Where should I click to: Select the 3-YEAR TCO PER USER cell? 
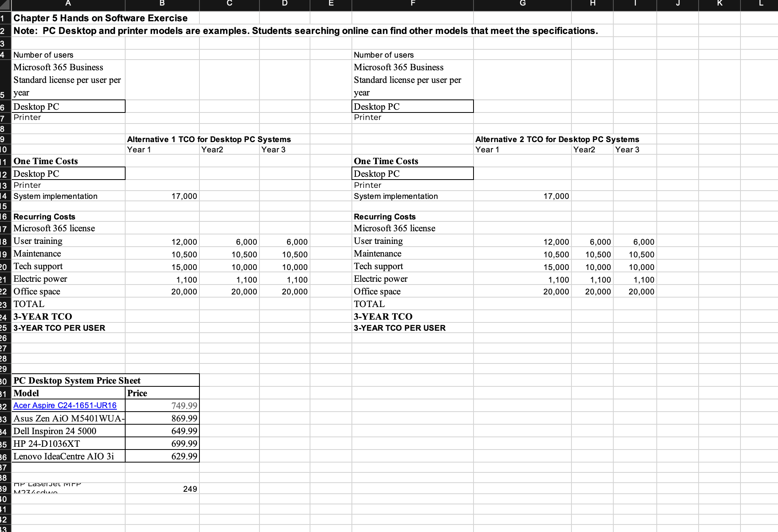(x=59, y=328)
